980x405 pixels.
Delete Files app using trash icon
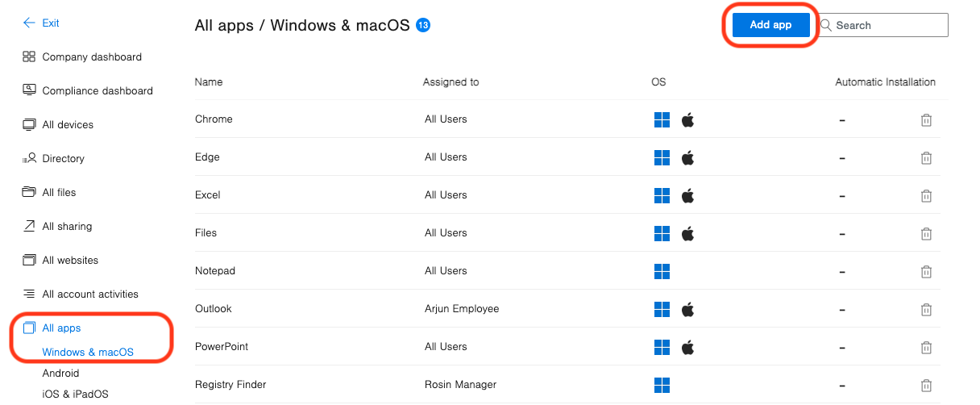point(927,234)
